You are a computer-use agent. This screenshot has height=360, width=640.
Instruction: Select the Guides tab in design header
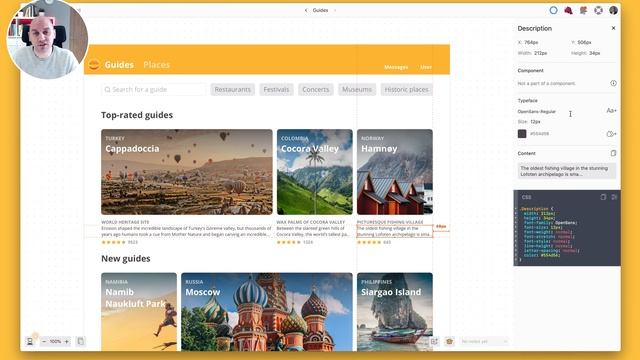tap(119, 64)
